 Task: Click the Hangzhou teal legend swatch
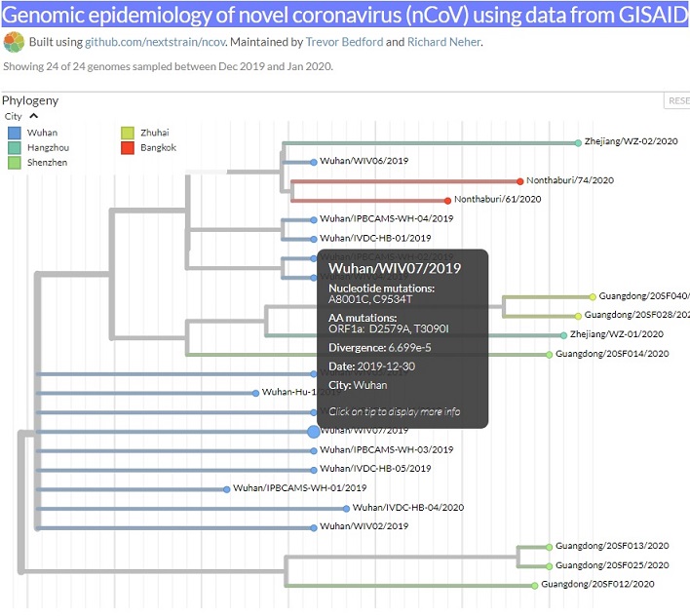click(14, 147)
